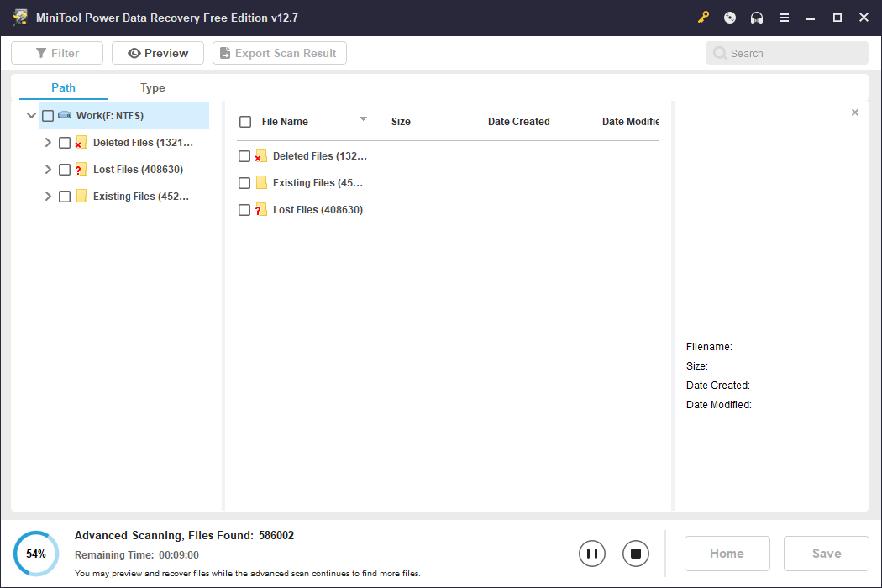The height and width of the screenshot is (588, 882).
Task: Open support via headphones icon
Action: pos(757,18)
